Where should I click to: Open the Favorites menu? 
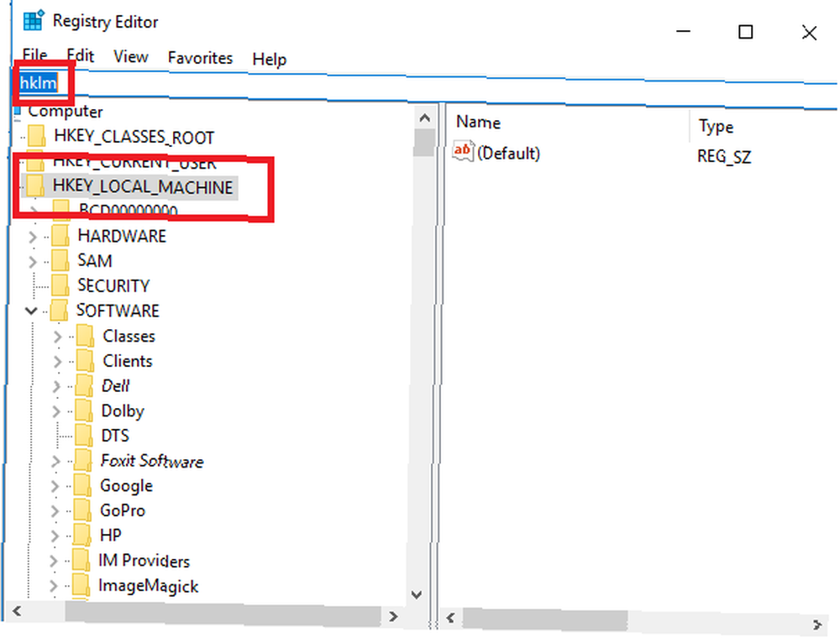[x=201, y=57]
